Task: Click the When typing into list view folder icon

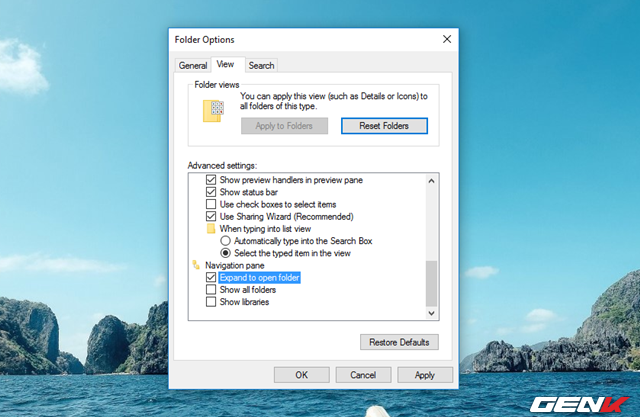Action: 211,228
